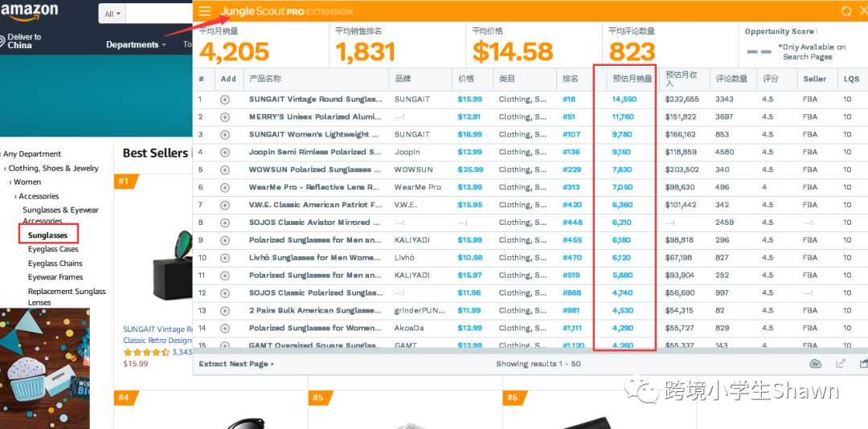
Task: Sort by the 价格 column header
Action: click(466, 80)
